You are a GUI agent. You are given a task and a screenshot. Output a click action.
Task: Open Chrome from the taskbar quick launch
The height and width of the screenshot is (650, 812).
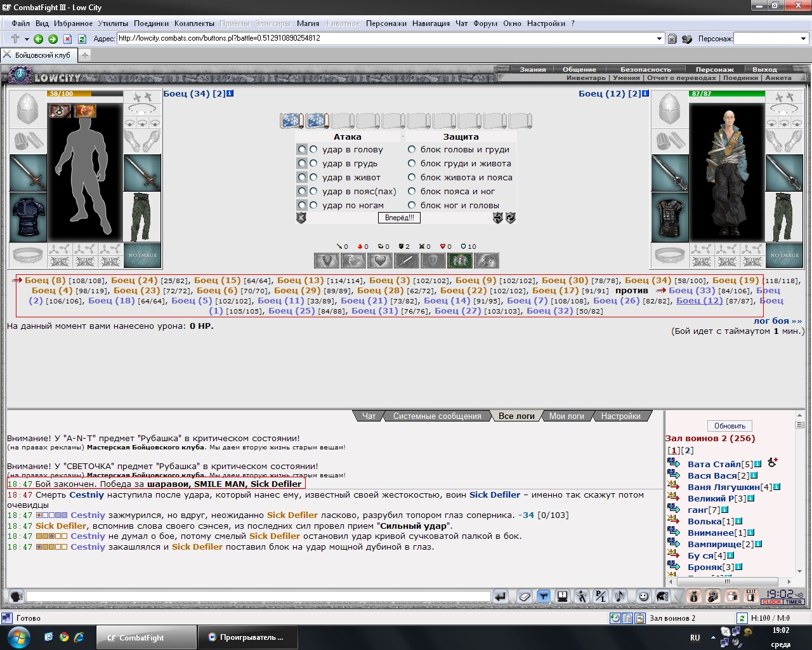tap(64, 637)
